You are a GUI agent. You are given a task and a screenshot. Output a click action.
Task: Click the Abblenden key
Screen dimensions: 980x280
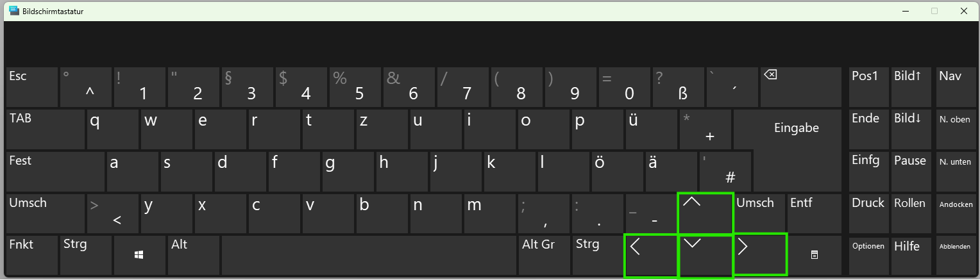pyautogui.click(x=955, y=255)
